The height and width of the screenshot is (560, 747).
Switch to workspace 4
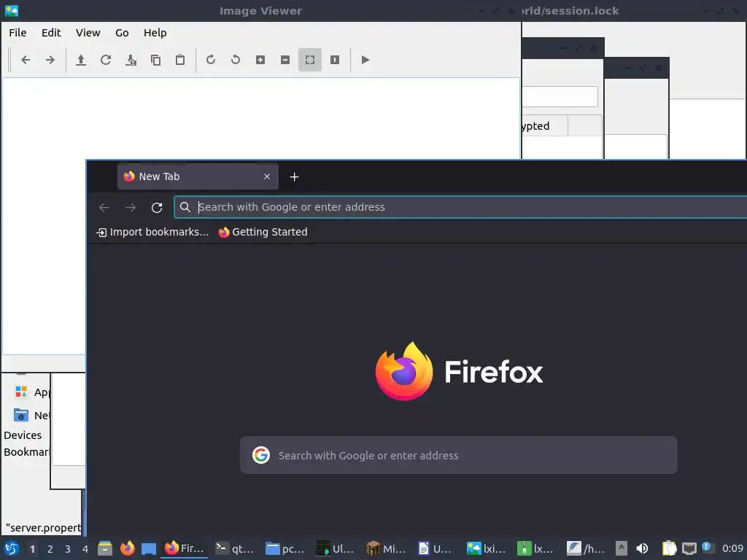tap(85, 549)
